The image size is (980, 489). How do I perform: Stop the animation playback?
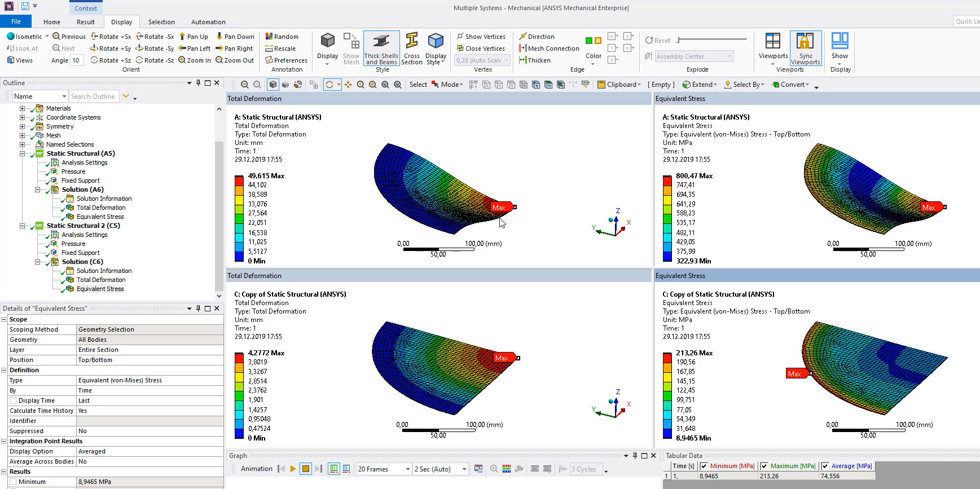point(306,469)
